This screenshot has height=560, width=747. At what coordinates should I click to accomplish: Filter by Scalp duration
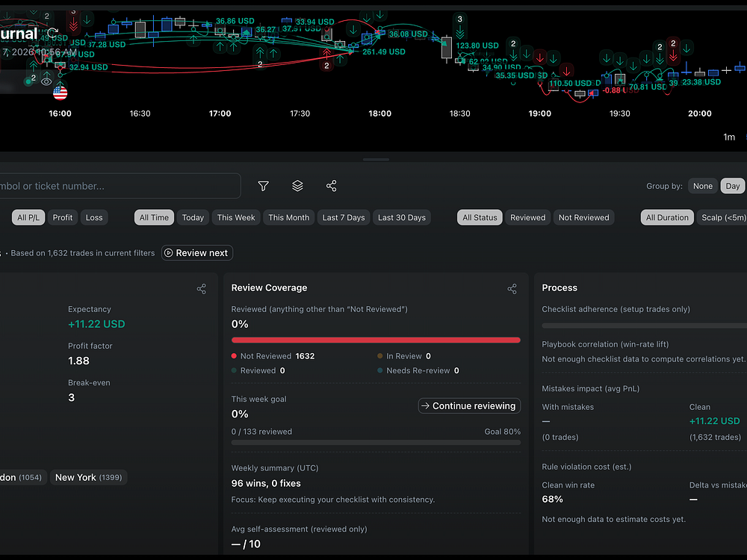click(722, 217)
